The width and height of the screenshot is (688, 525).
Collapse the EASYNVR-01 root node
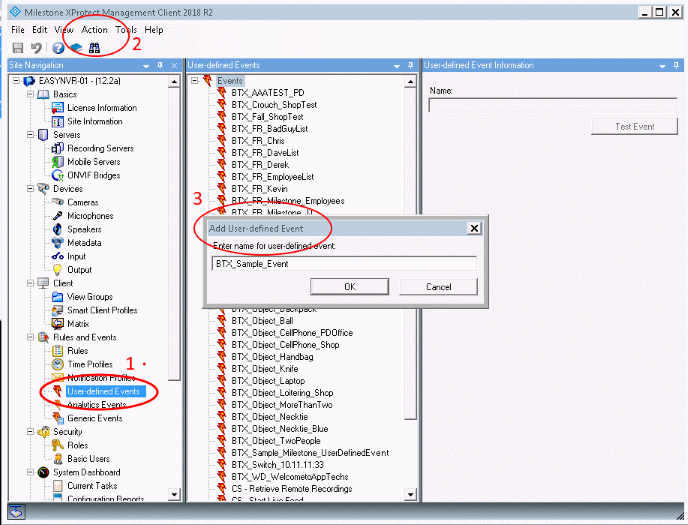[16, 81]
